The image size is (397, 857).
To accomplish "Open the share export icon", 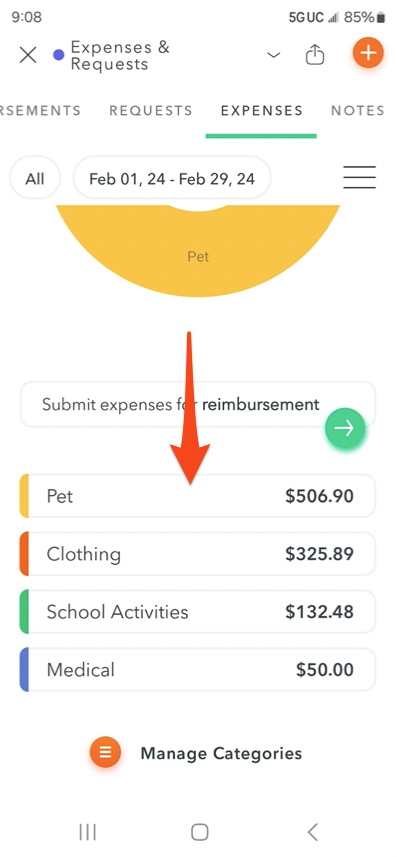I will (315, 55).
